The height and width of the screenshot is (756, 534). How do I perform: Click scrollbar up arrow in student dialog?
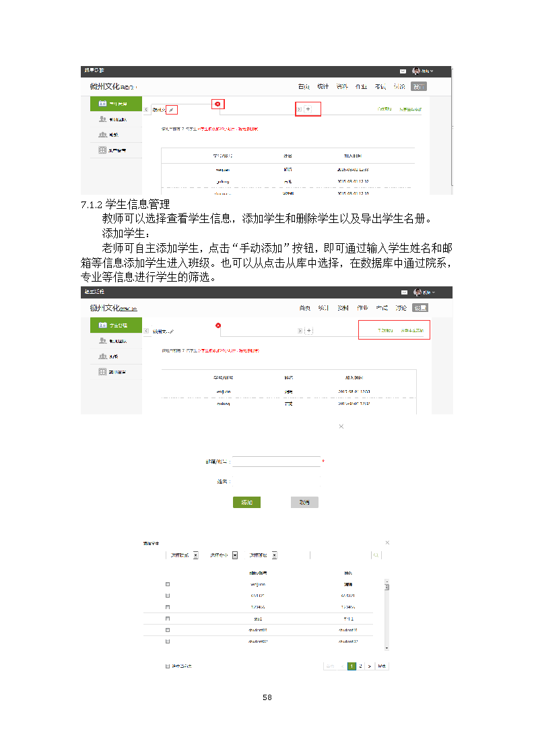tap(387, 581)
